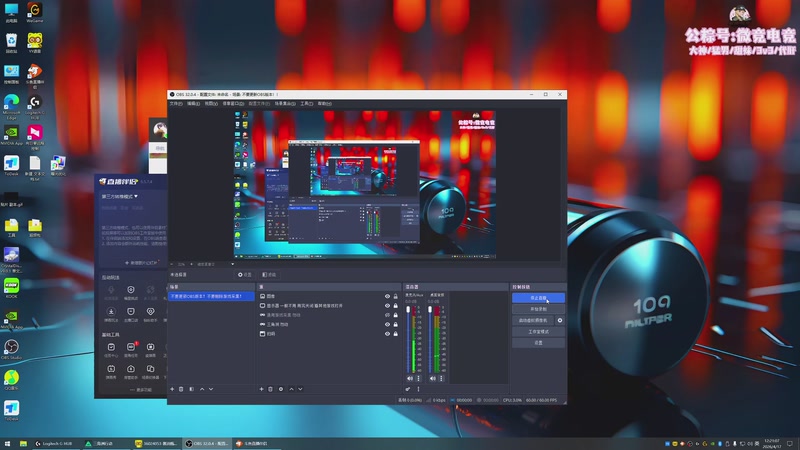Open Microsoft Edge desktop icon
This screenshot has width=800, height=450.
pos(11,106)
